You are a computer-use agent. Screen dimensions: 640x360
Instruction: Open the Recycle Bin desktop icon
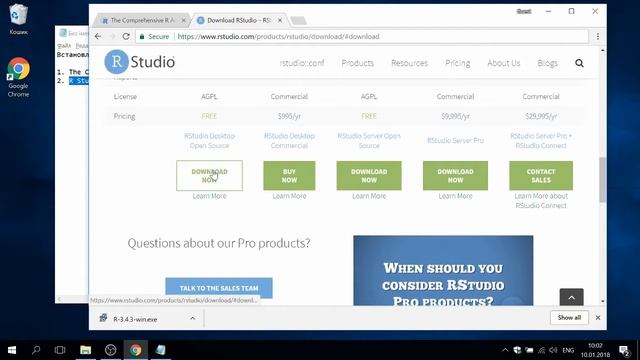tap(18, 18)
